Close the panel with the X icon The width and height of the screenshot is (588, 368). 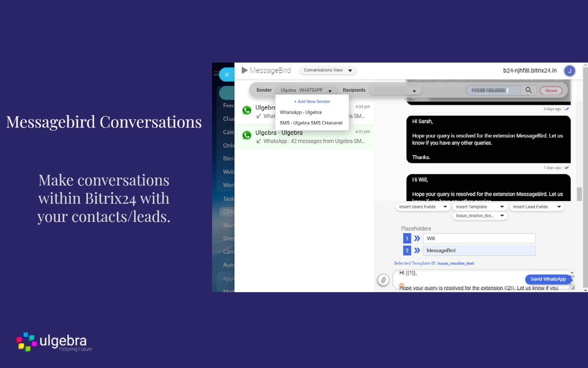coord(227,75)
